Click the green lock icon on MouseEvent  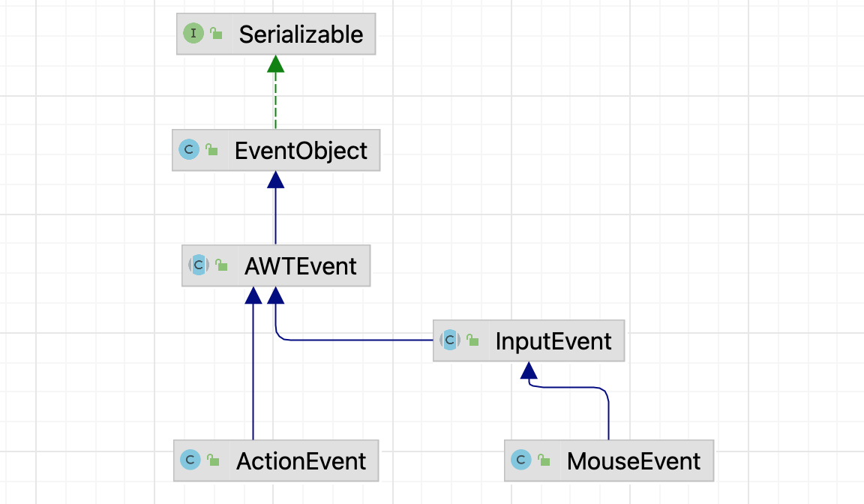coord(544,460)
